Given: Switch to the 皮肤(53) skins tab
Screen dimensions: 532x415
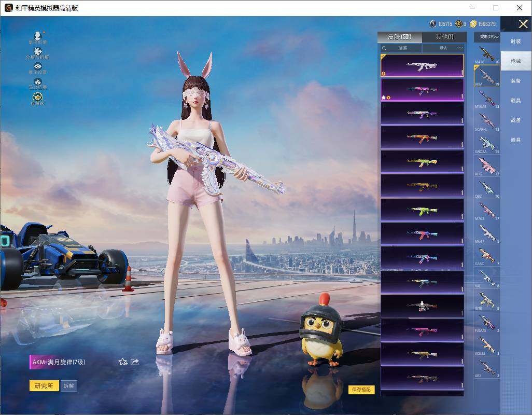Looking at the screenshot, I should click(400, 37).
